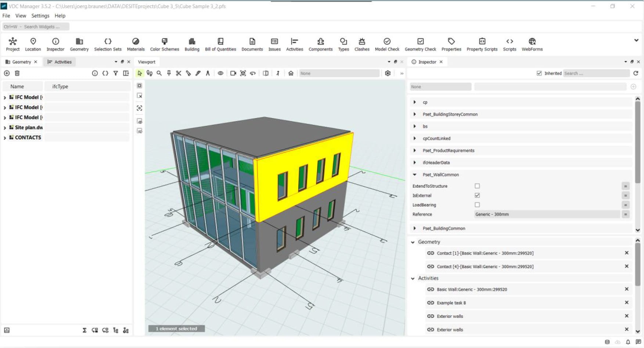Click the home view icon in viewport toolbar

(x=291, y=73)
